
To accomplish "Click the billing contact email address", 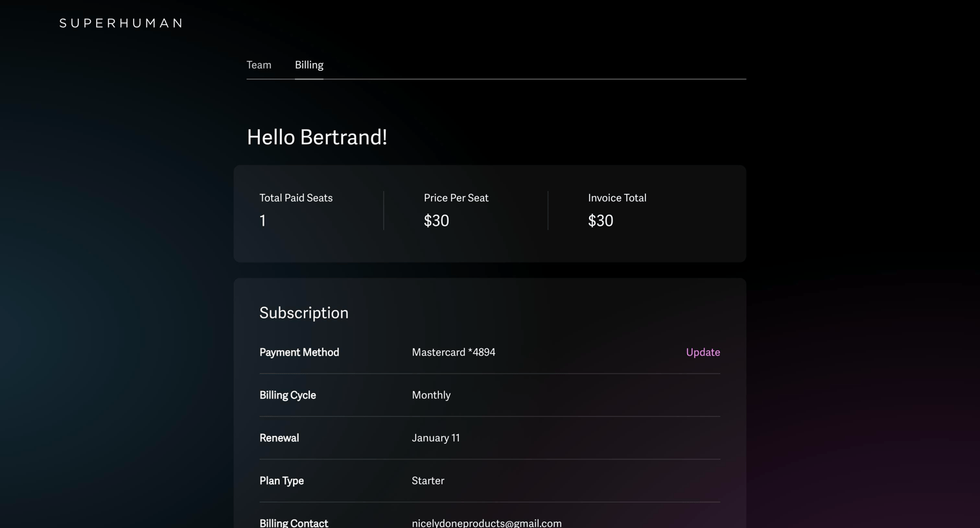I will 487,523.
